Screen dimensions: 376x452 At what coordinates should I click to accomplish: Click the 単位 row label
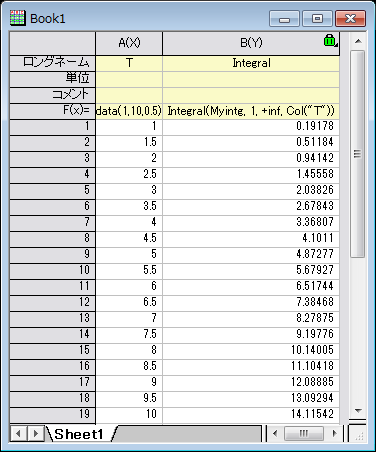pos(53,79)
